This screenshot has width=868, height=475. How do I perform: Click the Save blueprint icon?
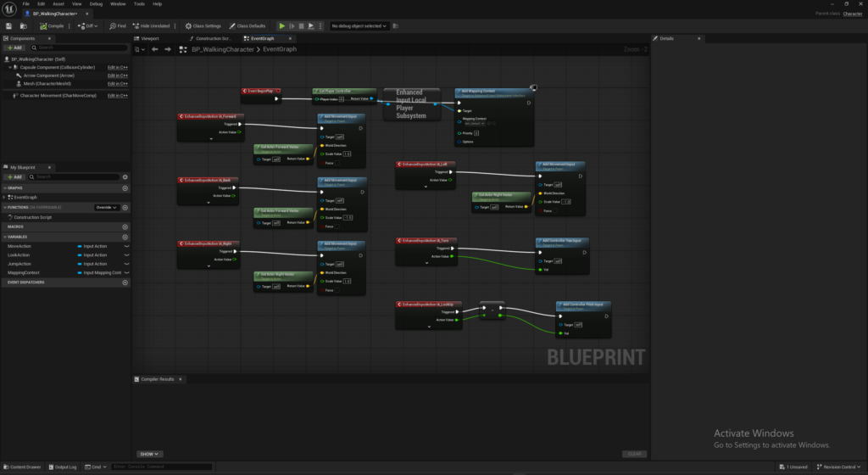(8, 26)
